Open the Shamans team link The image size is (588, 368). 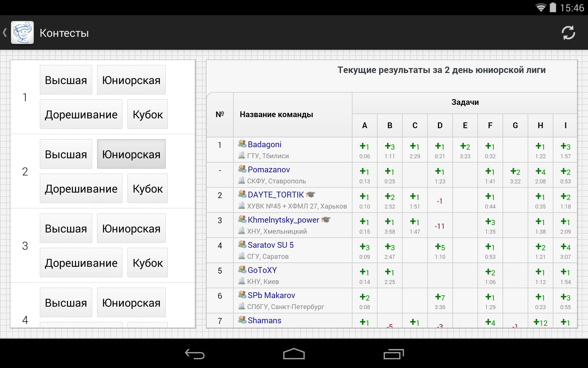pos(265,320)
